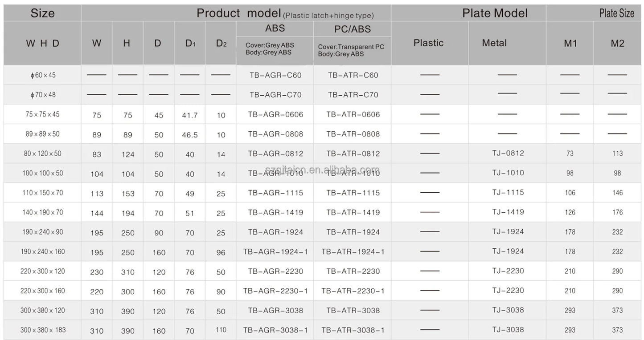The width and height of the screenshot is (644, 340).
Task: Select the TJ-3038 cell in last row
Action: point(508,330)
